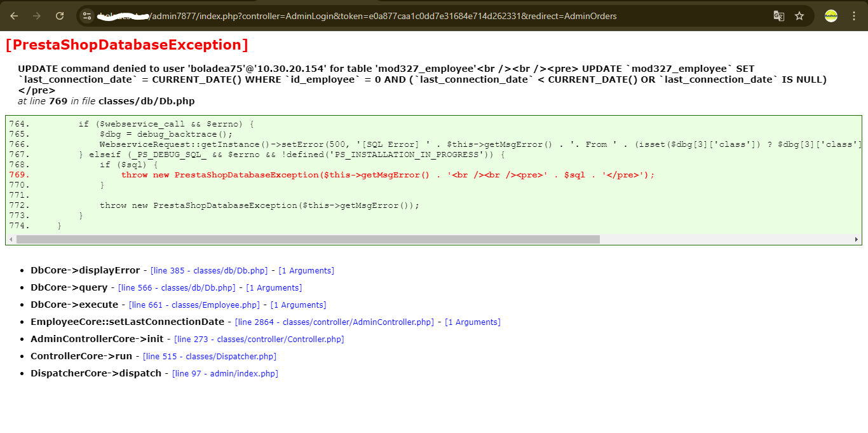Expand line 566 classes/db/Db.php trace
868x433 pixels.
click(177, 288)
